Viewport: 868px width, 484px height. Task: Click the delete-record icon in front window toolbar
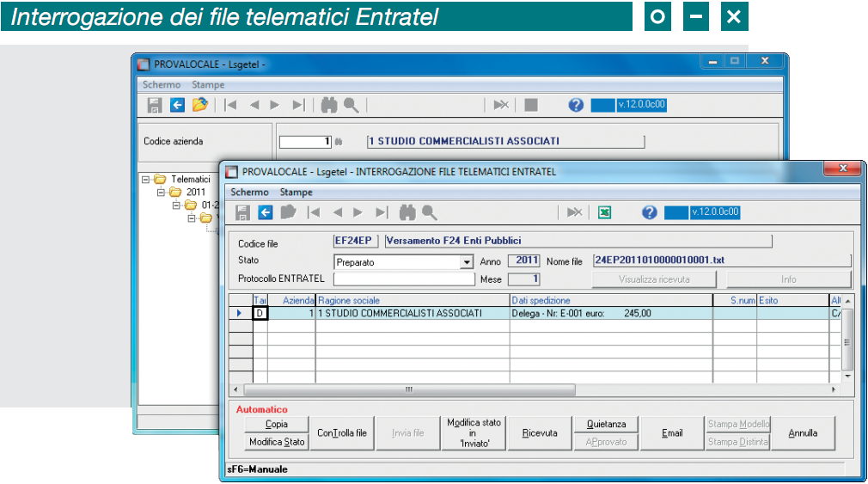575,212
